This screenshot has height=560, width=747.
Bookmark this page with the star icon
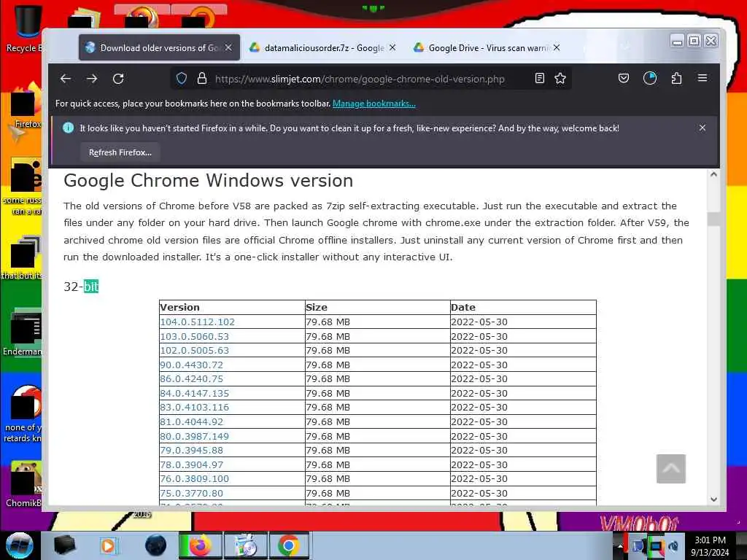tap(560, 79)
